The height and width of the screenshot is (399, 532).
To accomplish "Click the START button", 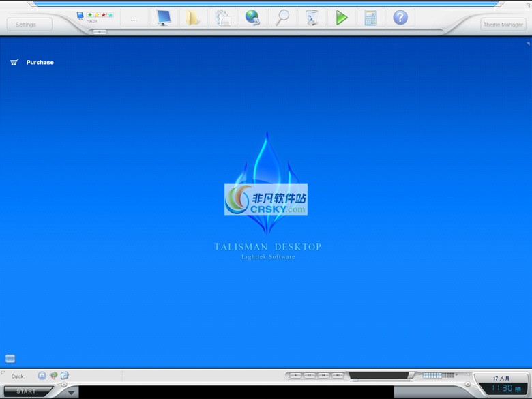I will (x=26, y=391).
